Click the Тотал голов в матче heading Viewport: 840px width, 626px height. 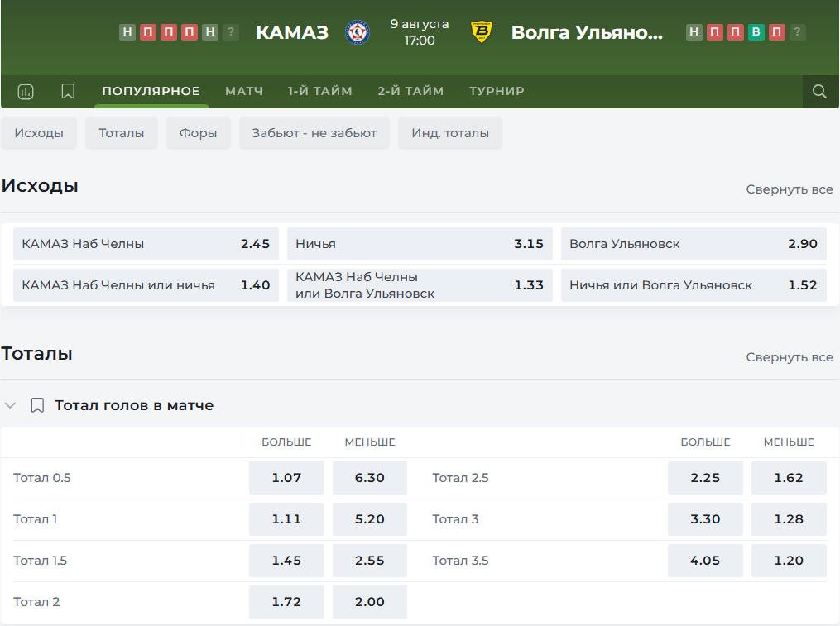[x=134, y=405]
